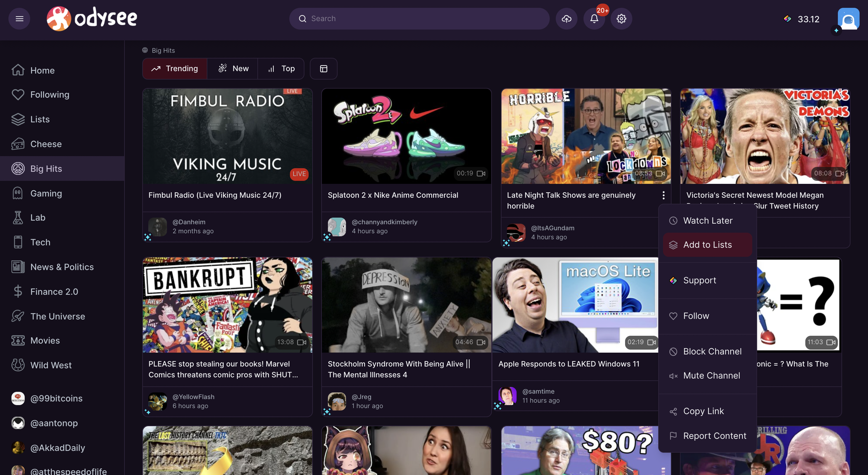Click the @Danheim channel avatar
This screenshot has height=475, width=868.
[158, 227]
